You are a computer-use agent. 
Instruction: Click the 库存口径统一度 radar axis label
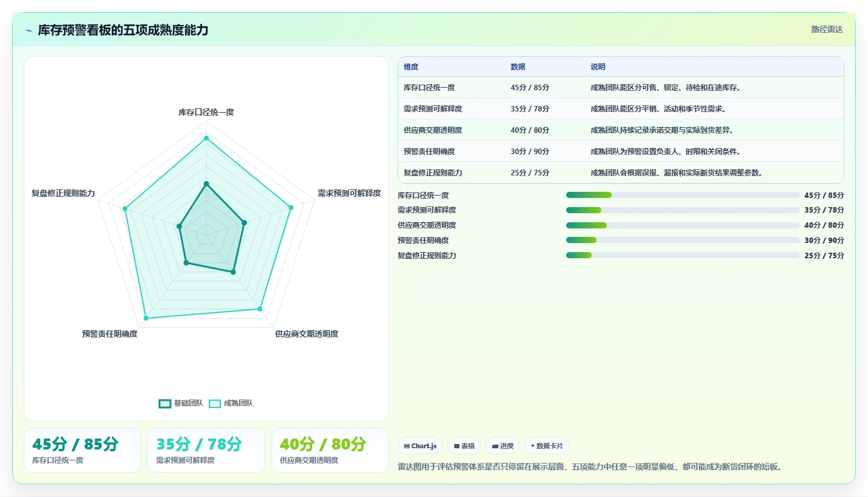pos(206,112)
